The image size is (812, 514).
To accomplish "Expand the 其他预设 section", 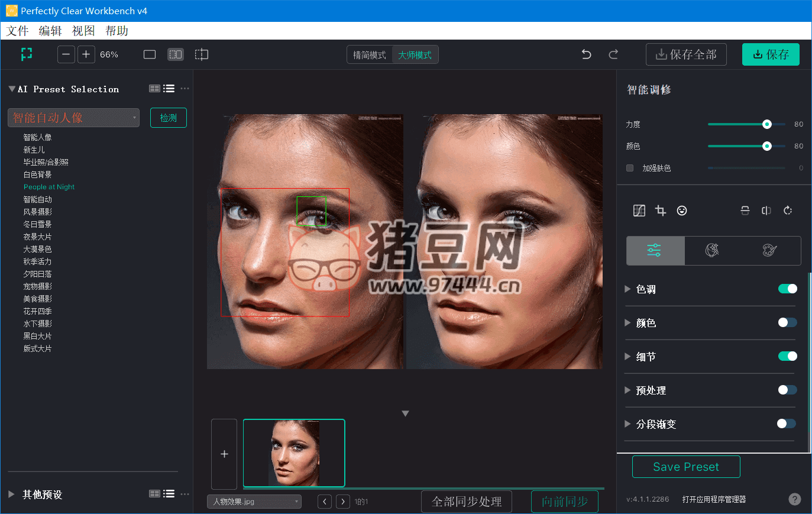I will tap(11, 494).
